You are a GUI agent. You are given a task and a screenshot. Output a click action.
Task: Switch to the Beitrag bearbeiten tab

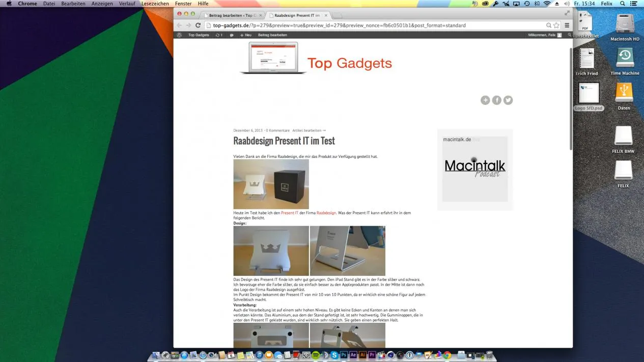(232, 15)
